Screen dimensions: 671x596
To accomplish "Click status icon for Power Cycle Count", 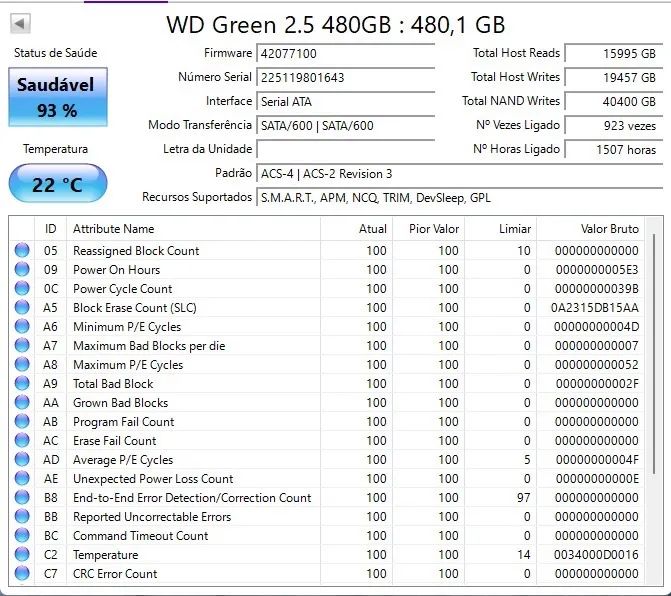I will point(22,288).
